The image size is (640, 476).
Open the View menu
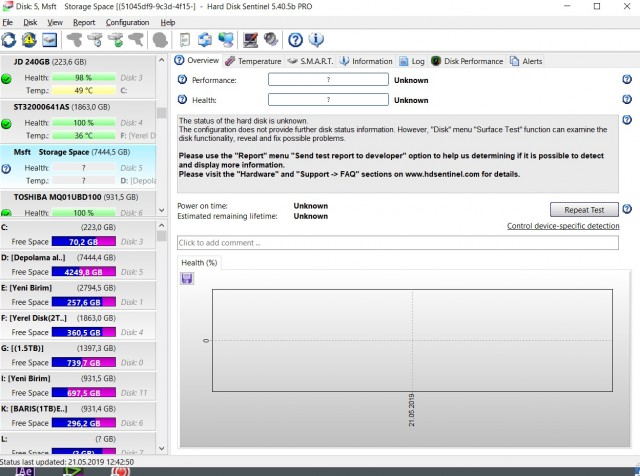(55, 22)
